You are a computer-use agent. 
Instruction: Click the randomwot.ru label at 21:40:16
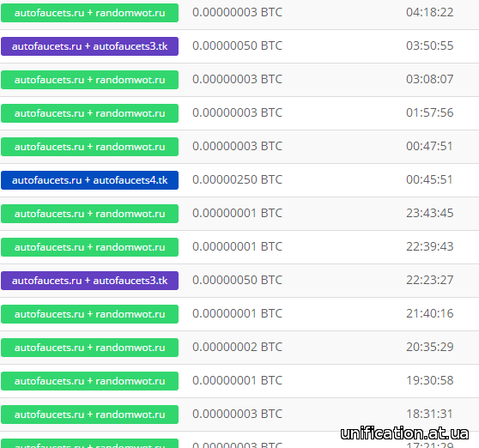click(89, 314)
